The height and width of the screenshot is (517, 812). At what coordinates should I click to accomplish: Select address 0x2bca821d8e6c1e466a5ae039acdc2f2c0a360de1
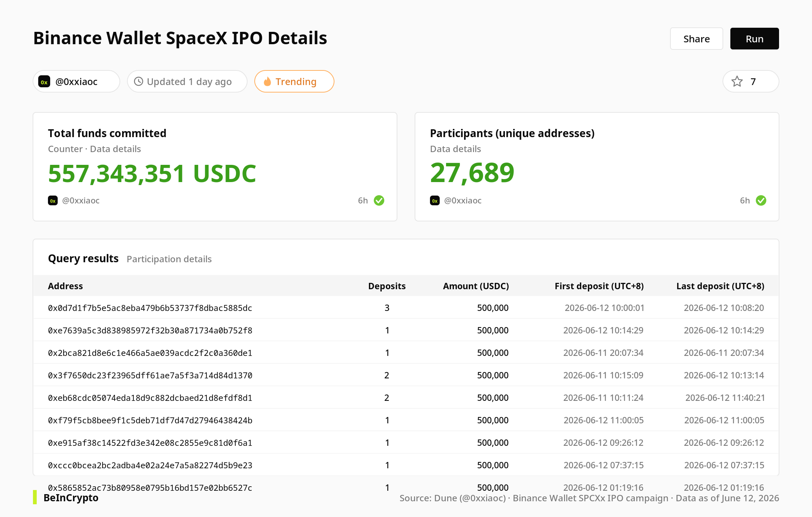tap(150, 353)
